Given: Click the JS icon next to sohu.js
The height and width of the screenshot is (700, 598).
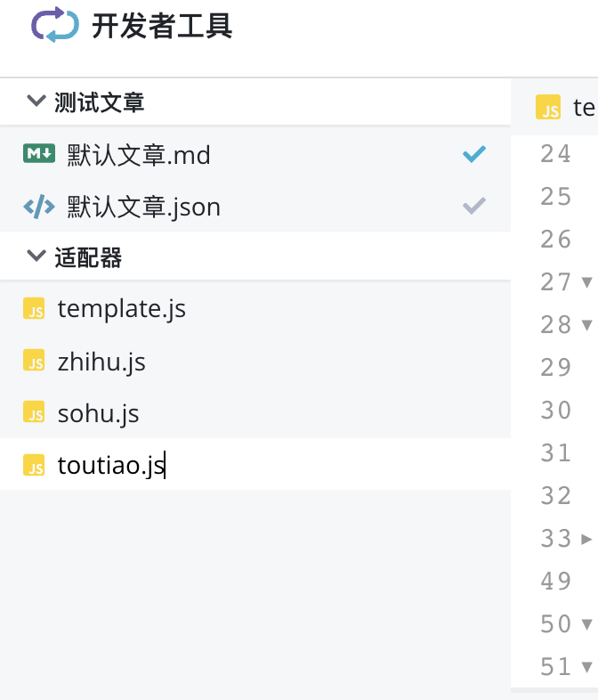Looking at the screenshot, I should (x=34, y=411).
